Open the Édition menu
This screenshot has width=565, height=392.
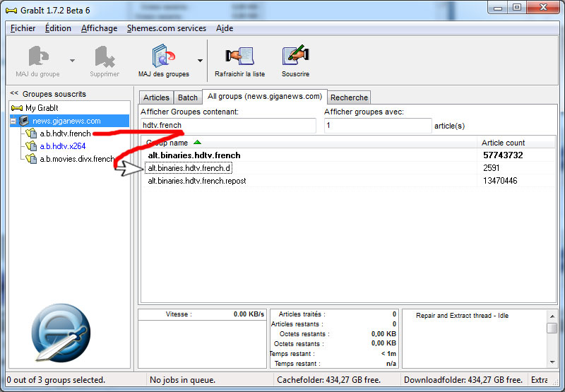click(x=58, y=28)
